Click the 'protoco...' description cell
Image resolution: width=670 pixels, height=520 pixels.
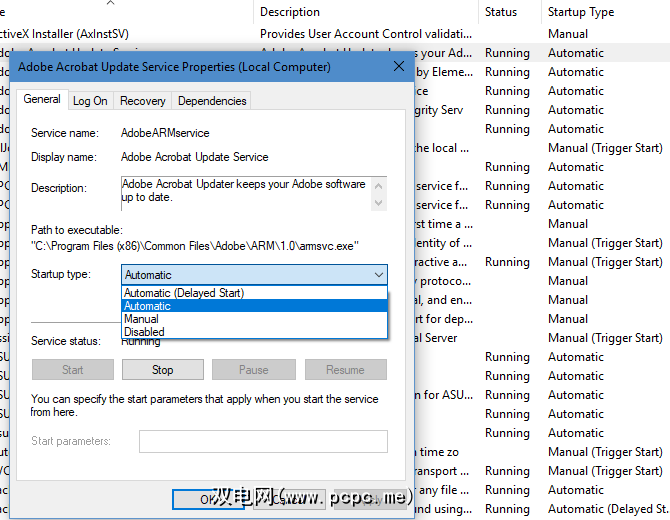(x=445, y=281)
